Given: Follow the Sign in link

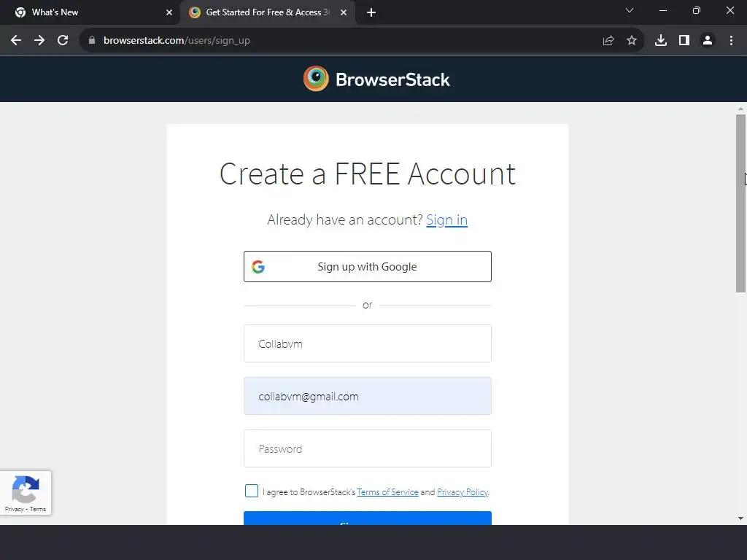Looking at the screenshot, I should 447,219.
